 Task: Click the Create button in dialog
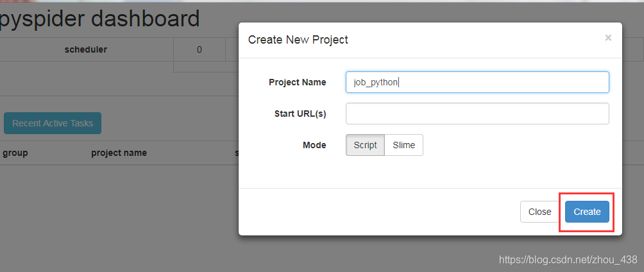point(587,212)
